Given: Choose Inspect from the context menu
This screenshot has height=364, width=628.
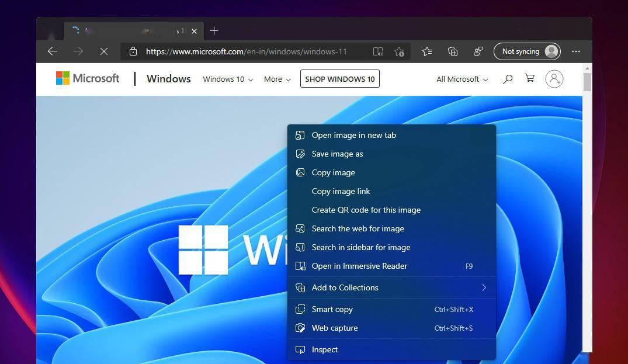Looking at the screenshot, I should pos(391,349).
